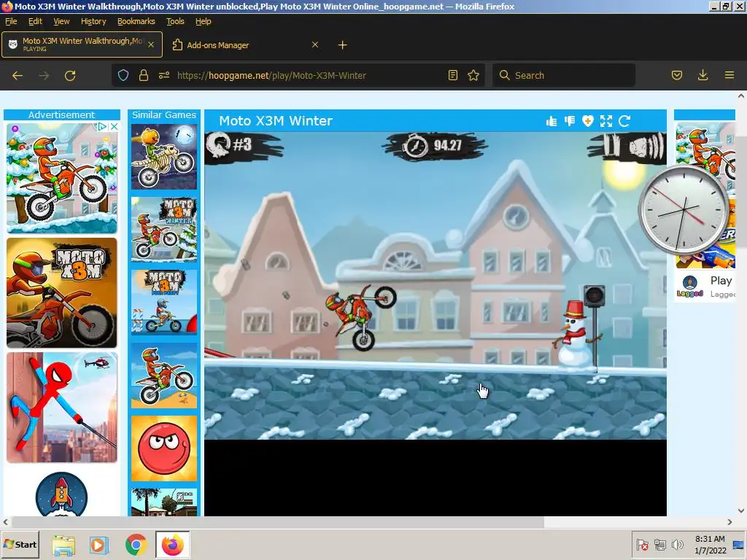Open tracking protection shield icon
The height and width of the screenshot is (560, 747).
coord(123,75)
